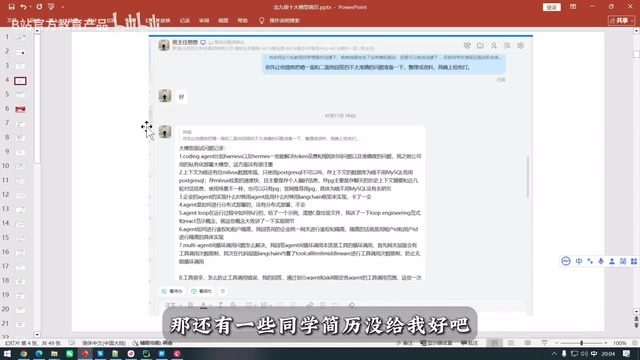This screenshot has height=360, width=640.
Task: Open the 幻灯片放映 ribbon tab
Action: tap(158, 20)
